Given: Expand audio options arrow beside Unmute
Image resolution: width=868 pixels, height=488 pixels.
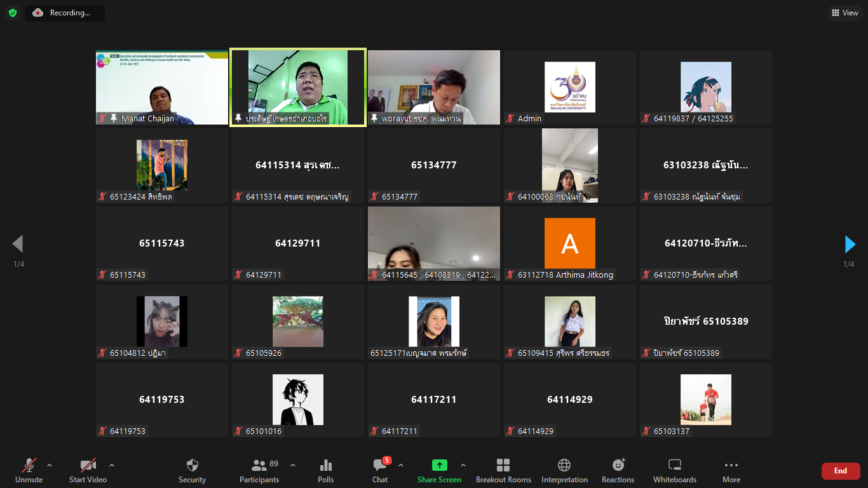Looking at the screenshot, I should 50,464.
